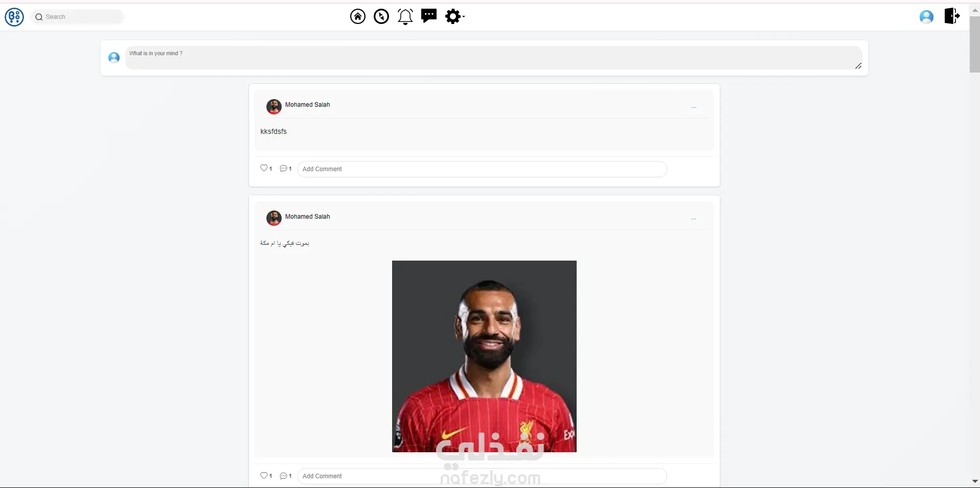Focus the What is in your mind box
This screenshot has height=488, width=980.
click(494, 58)
